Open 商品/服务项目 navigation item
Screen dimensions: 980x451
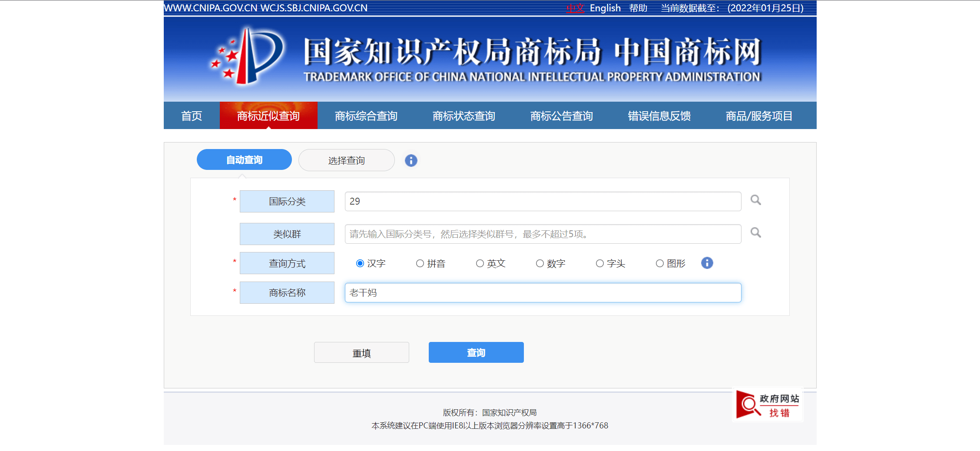tap(759, 116)
